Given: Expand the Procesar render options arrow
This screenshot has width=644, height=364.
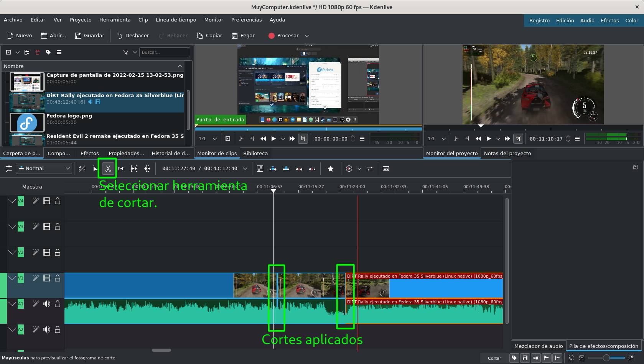Looking at the screenshot, I should [307, 36].
